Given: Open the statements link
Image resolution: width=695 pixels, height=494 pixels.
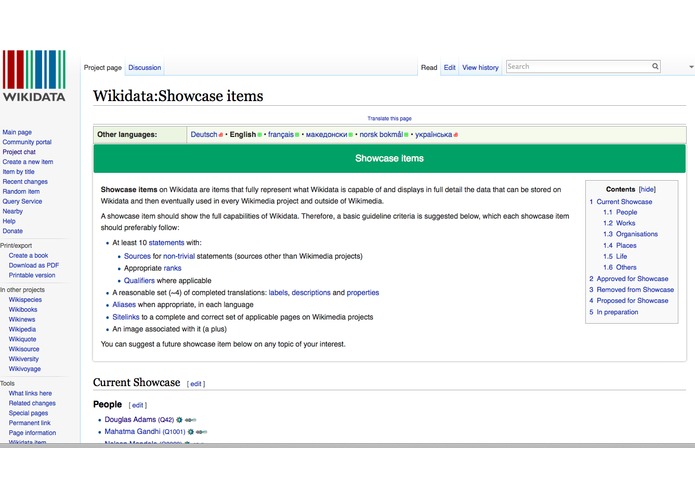Looking at the screenshot, I should (166, 242).
